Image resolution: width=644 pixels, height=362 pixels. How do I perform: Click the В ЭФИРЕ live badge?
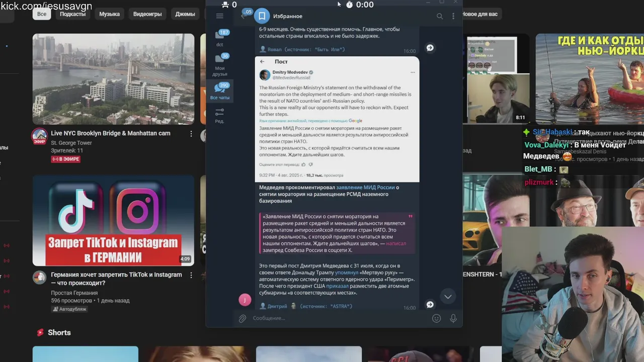(x=65, y=159)
